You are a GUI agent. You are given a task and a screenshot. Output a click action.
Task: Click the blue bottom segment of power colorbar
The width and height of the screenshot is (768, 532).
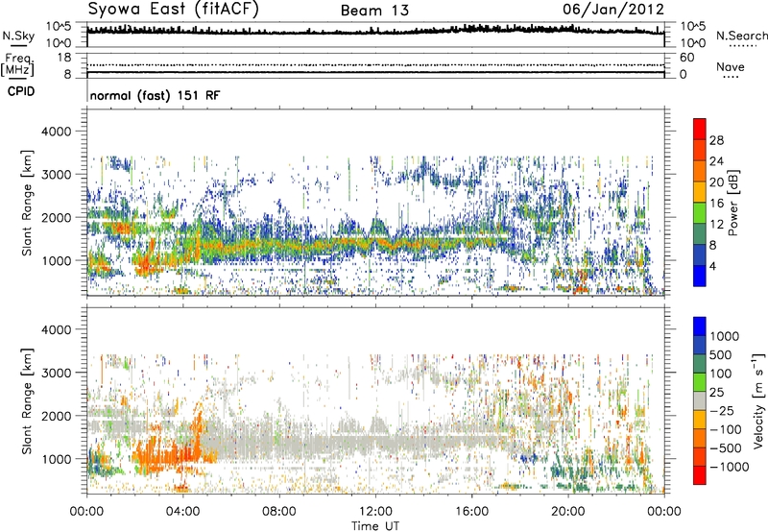pos(700,276)
